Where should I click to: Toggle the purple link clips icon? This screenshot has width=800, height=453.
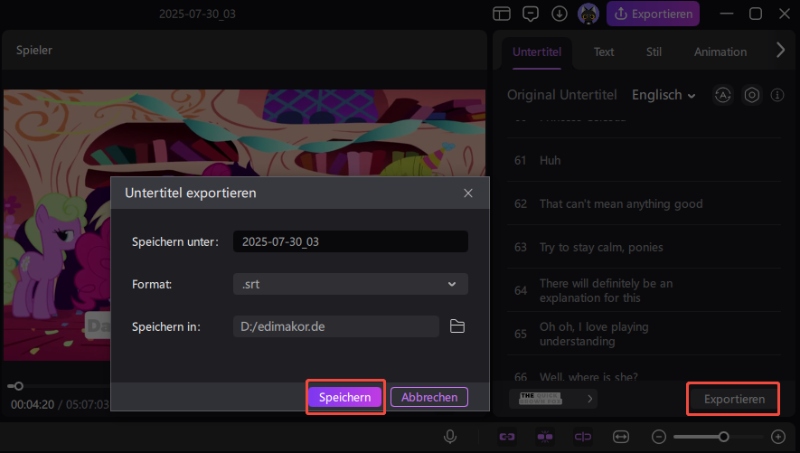click(508, 436)
